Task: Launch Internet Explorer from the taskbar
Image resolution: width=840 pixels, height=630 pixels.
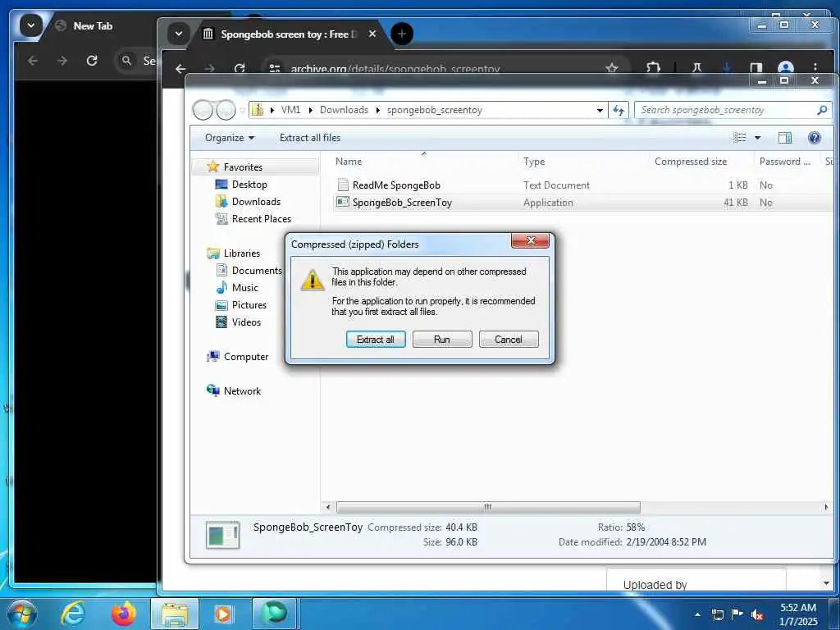Action: click(x=73, y=614)
